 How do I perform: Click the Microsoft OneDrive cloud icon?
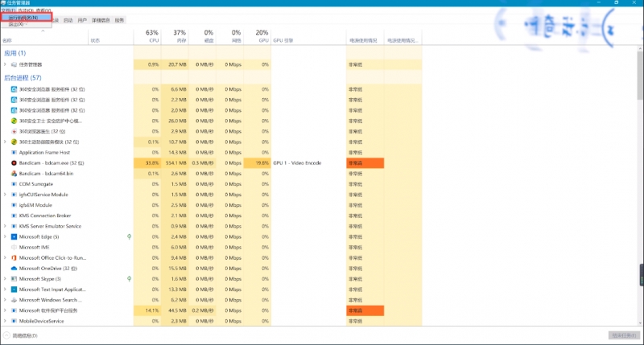point(14,269)
